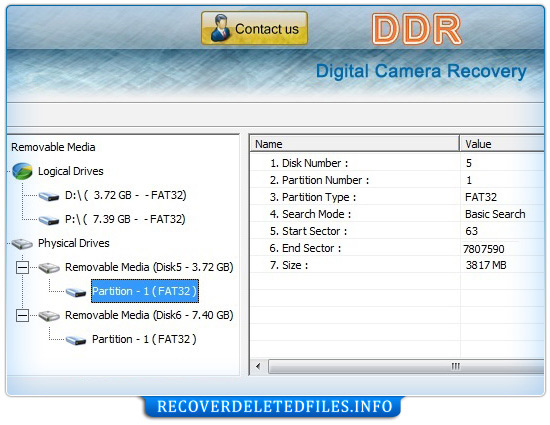
Task: Collapse the Disk6 - 7.40 GB tree node
Action: (x=22, y=316)
